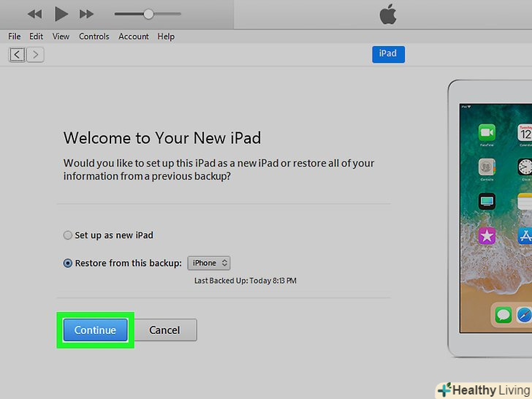The width and height of the screenshot is (532, 399).
Task: Click the iTunes Store star icon on iPad
Action: [487, 235]
